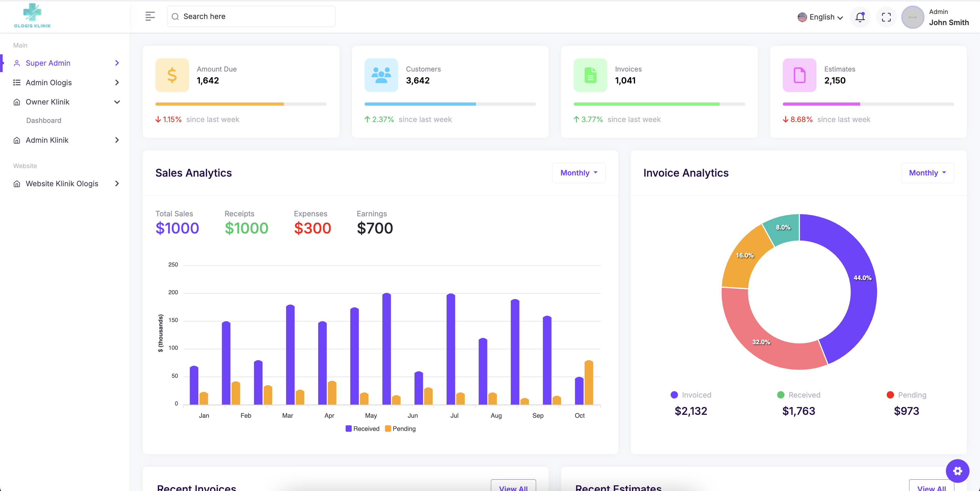980x491 pixels.
Task: Open the Sales Analytics Monthly dropdown
Action: [x=579, y=173]
